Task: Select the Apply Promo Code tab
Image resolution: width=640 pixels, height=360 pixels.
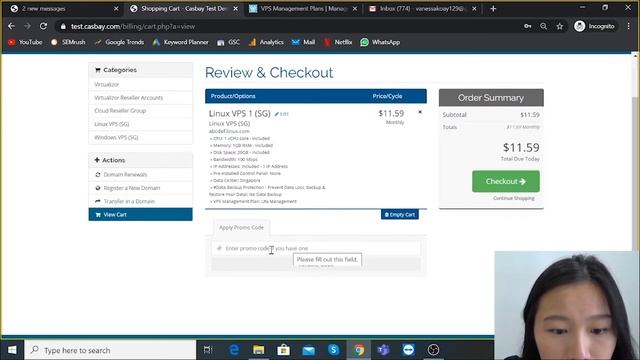Action: point(241,227)
